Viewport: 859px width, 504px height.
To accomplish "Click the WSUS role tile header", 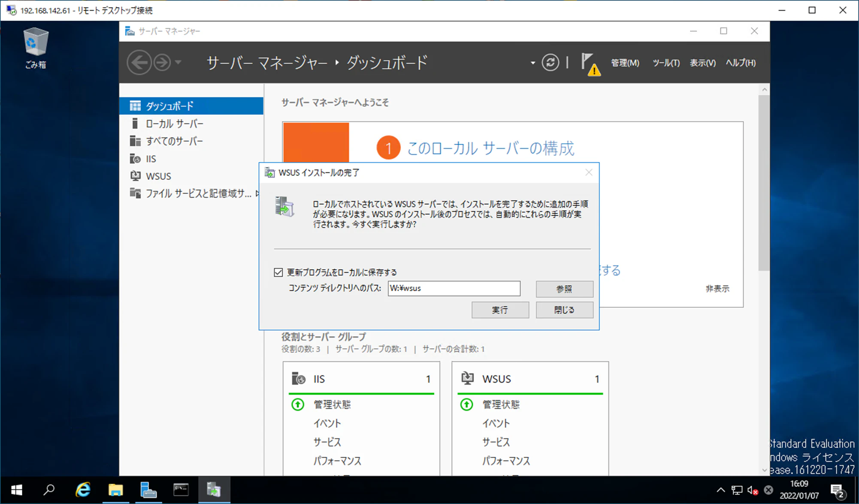I will pyautogui.click(x=530, y=379).
